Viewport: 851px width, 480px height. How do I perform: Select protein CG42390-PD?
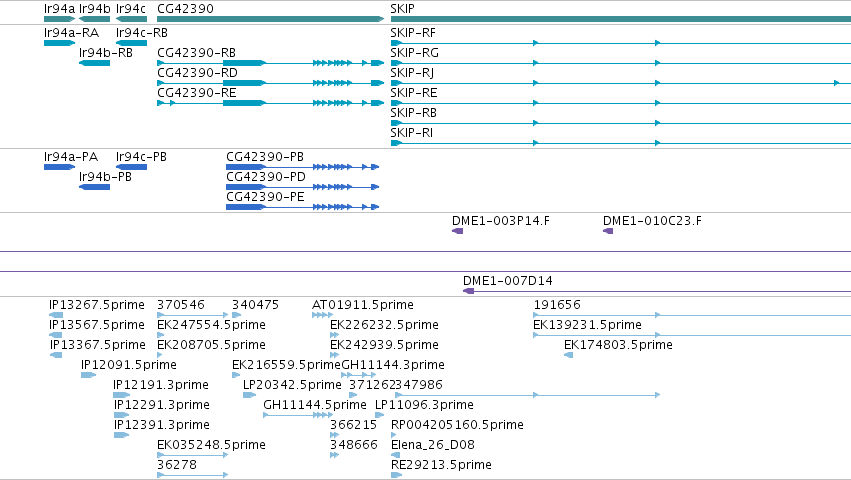266,178
